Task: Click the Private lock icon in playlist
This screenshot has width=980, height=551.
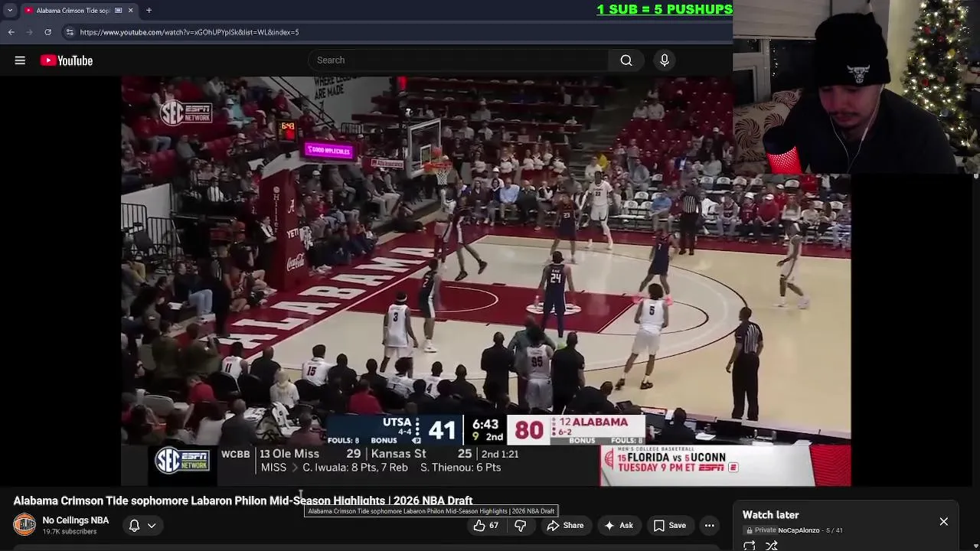Action: (x=750, y=530)
